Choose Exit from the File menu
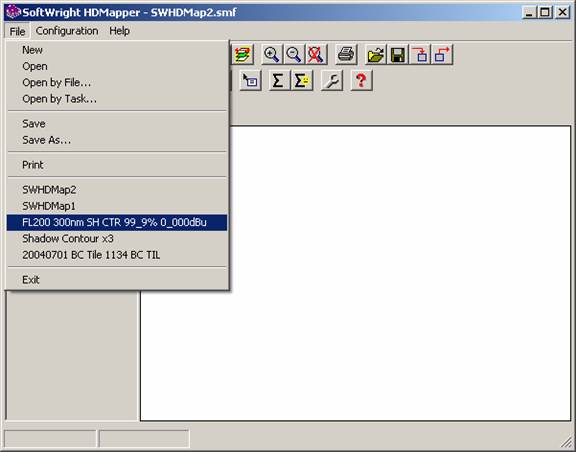Image resolution: width=576 pixels, height=452 pixels. 117,280
